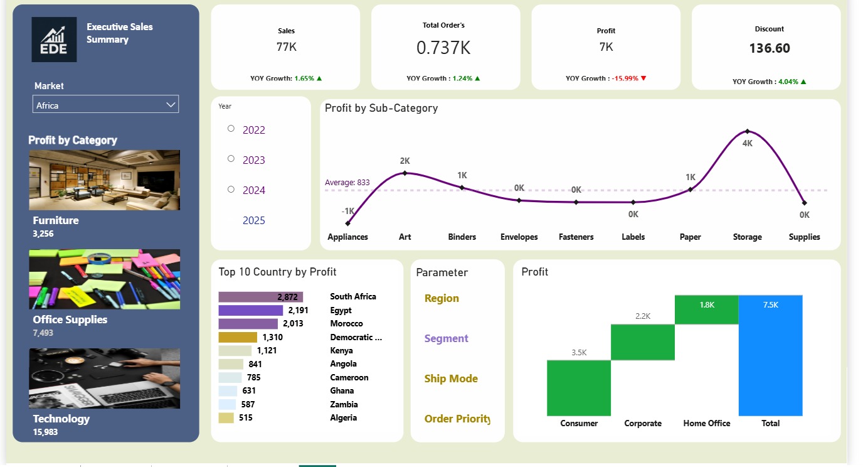Select the 2022 year radio button
This screenshot has width=868, height=467.
[x=231, y=129]
